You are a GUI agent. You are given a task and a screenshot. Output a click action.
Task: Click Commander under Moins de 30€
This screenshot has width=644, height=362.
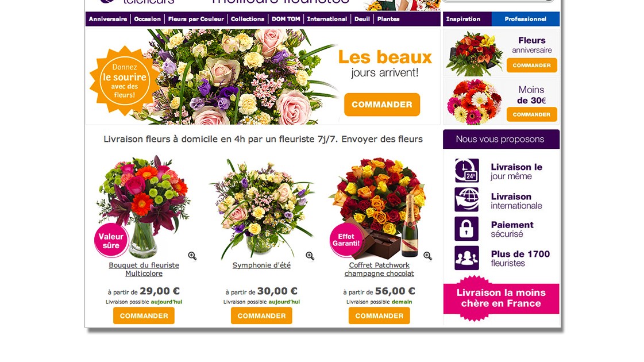coord(531,115)
